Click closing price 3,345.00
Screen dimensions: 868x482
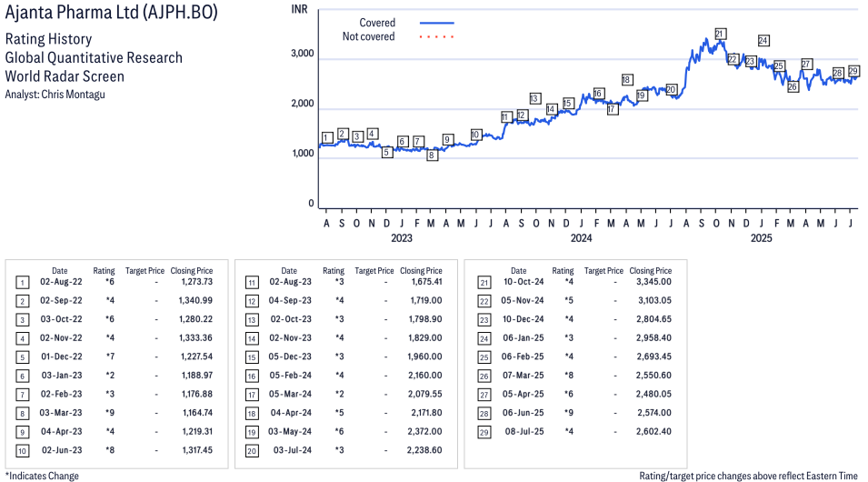click(x=653, y=281)
